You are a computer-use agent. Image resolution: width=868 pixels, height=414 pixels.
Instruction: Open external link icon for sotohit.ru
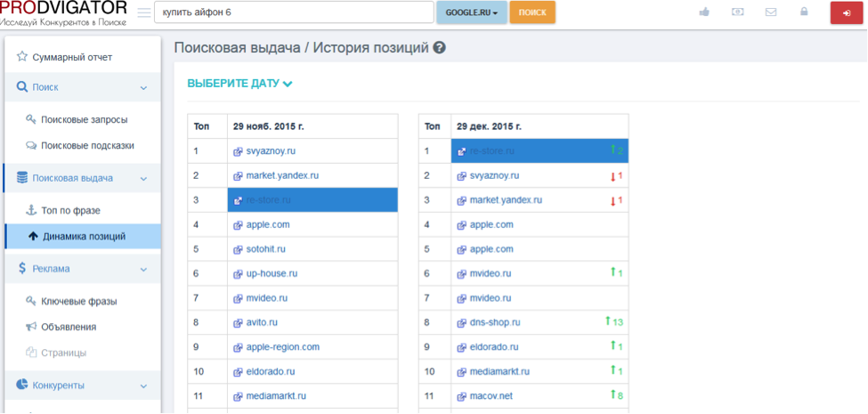238,249
